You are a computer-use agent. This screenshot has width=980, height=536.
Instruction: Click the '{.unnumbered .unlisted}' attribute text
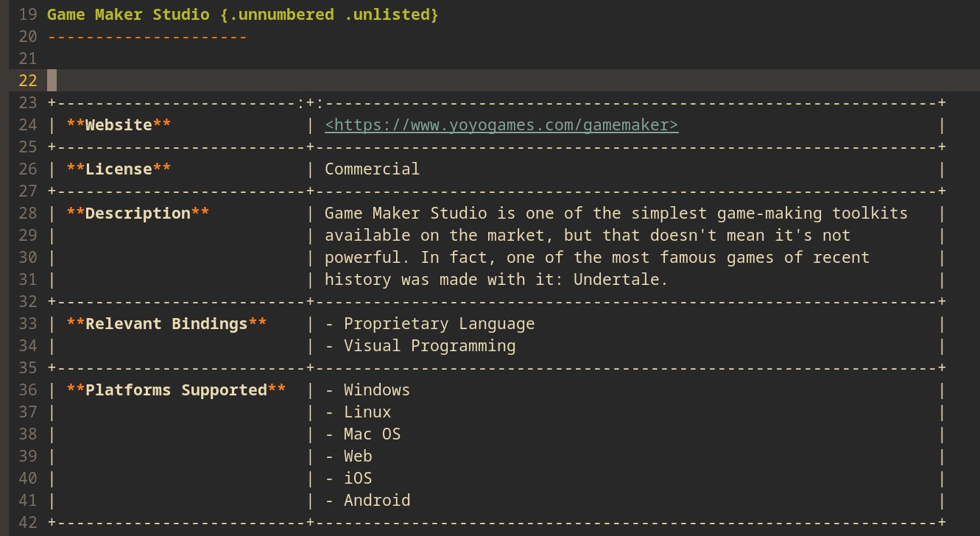point(329,15)
